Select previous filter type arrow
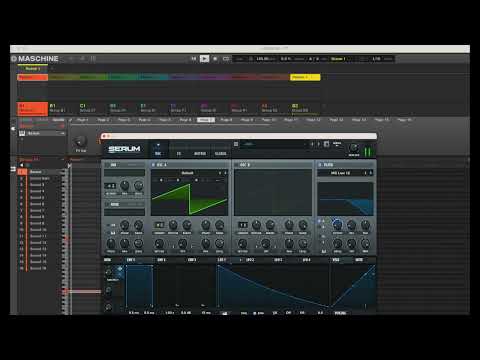480x360 pixels. pyautogui.click(x=365, y=173)
